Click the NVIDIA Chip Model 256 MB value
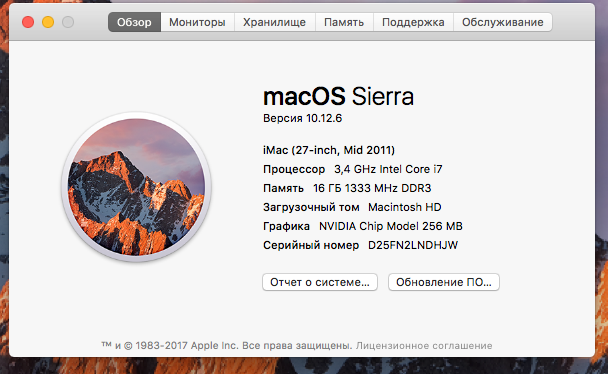 (x=390, y=226)
